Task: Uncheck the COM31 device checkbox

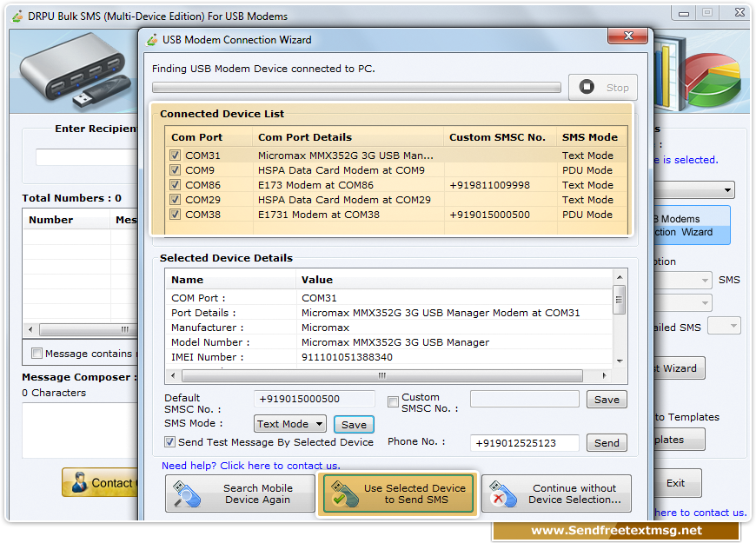Action: pos(176,156)
